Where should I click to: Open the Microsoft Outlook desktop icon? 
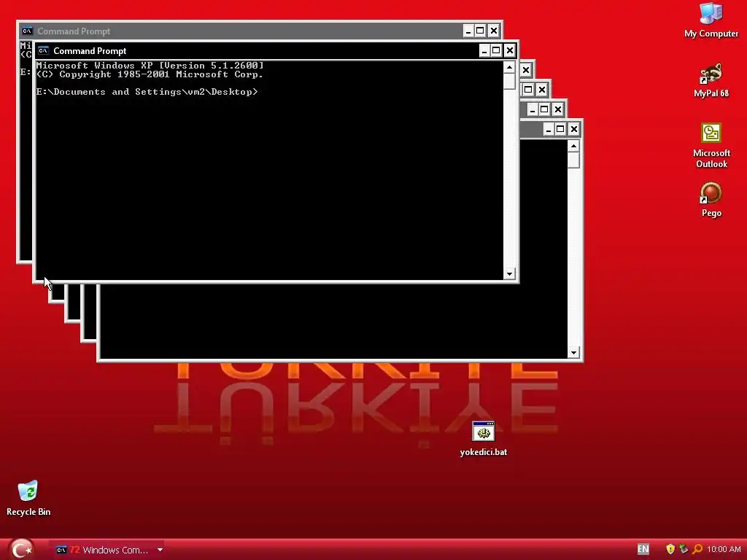(x=711, y=145)
